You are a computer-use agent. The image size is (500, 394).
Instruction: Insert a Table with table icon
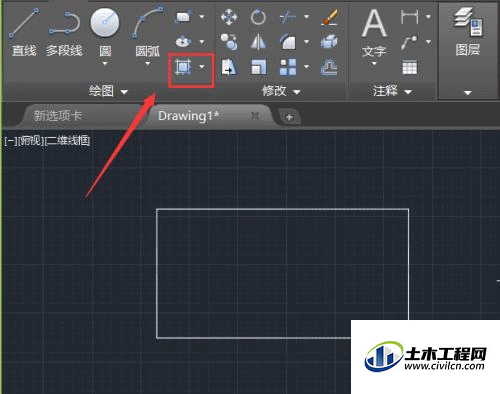[409, 67]
